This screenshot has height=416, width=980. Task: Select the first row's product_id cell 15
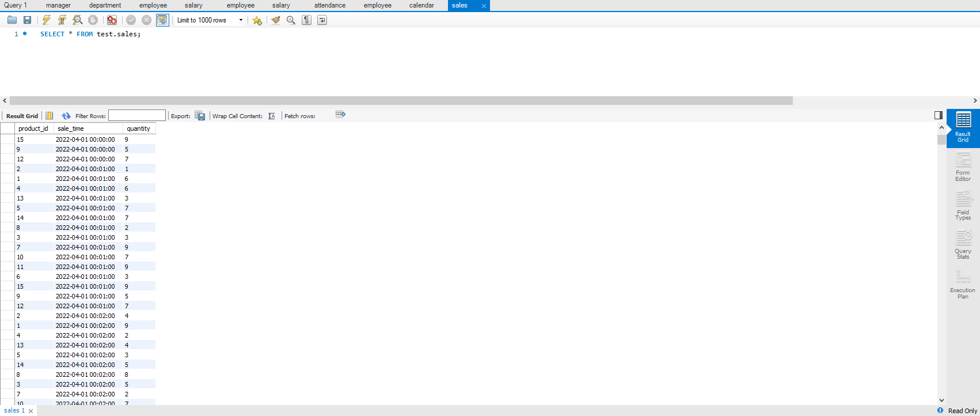(x=35, y=139)
